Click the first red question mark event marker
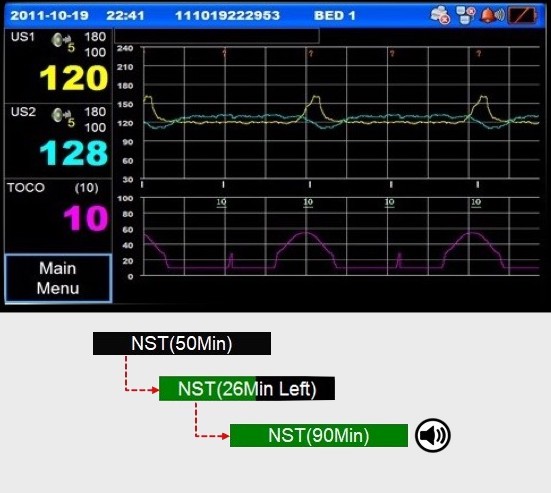Image resolution: width=551 pixels, height=493 pixels. point(224,53)
